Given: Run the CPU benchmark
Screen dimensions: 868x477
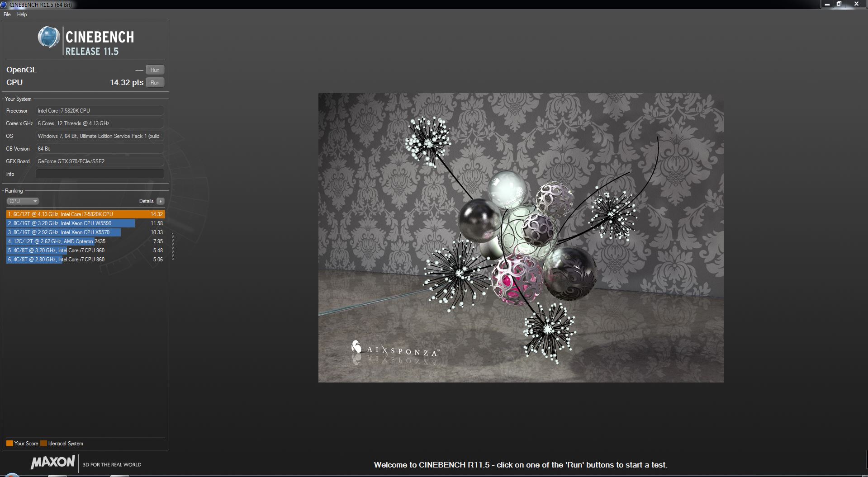Looking at the screenshot, I should click(x=155, y=83).
